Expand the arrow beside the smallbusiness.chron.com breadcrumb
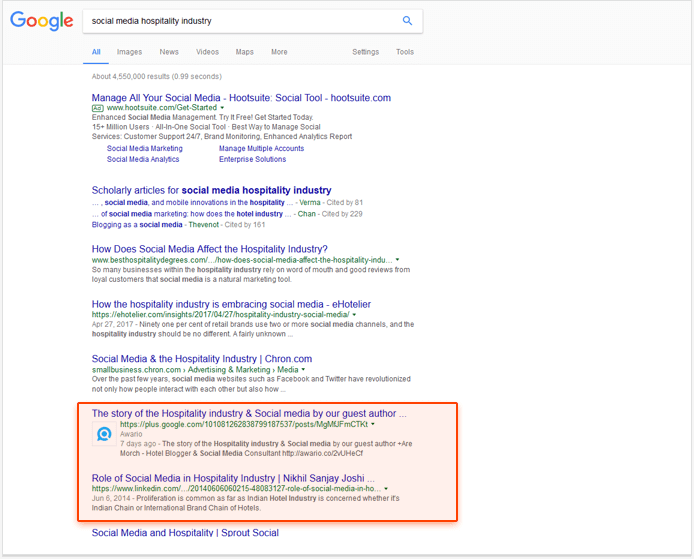 coord(303,370)
